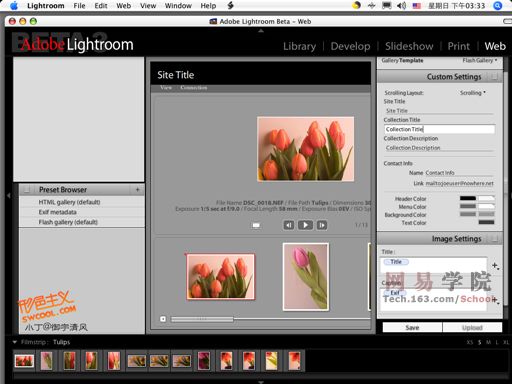Click the small white view-mode icon left of playback controls
The height and width of the screenshot is (384, 512).
tap(256, 225)
